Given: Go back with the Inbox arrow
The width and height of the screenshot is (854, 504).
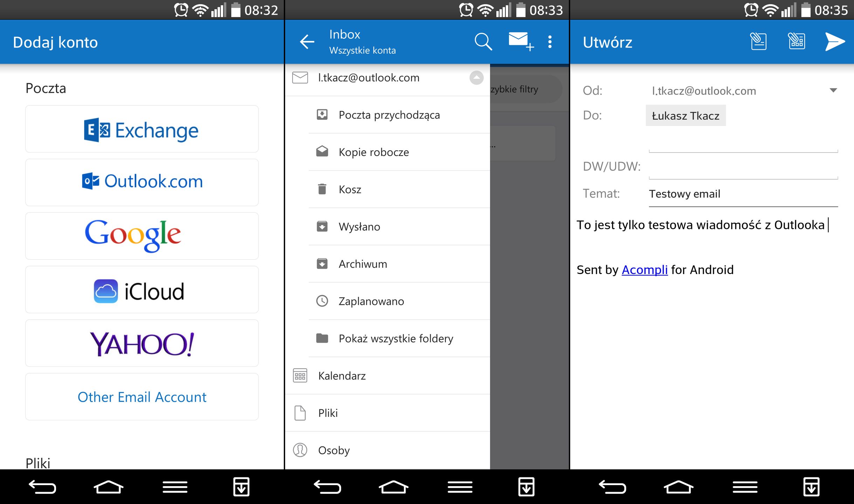Looking at the screenshot, I should (x=307, y=42).
